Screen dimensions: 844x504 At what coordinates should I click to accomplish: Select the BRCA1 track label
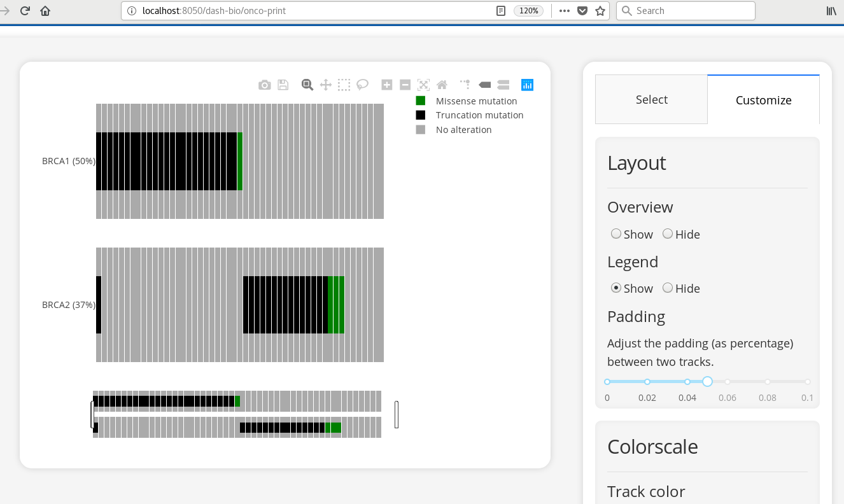68,161
